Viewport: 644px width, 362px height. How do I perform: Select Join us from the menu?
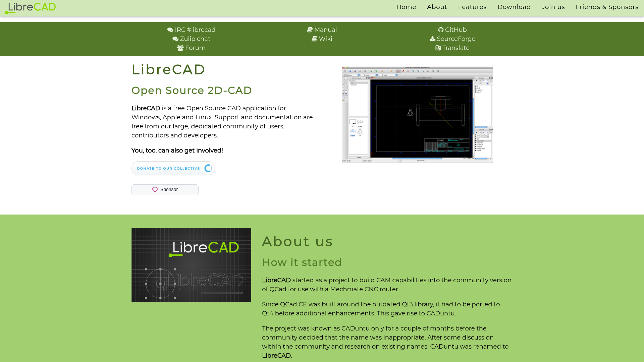pos(553,7)
